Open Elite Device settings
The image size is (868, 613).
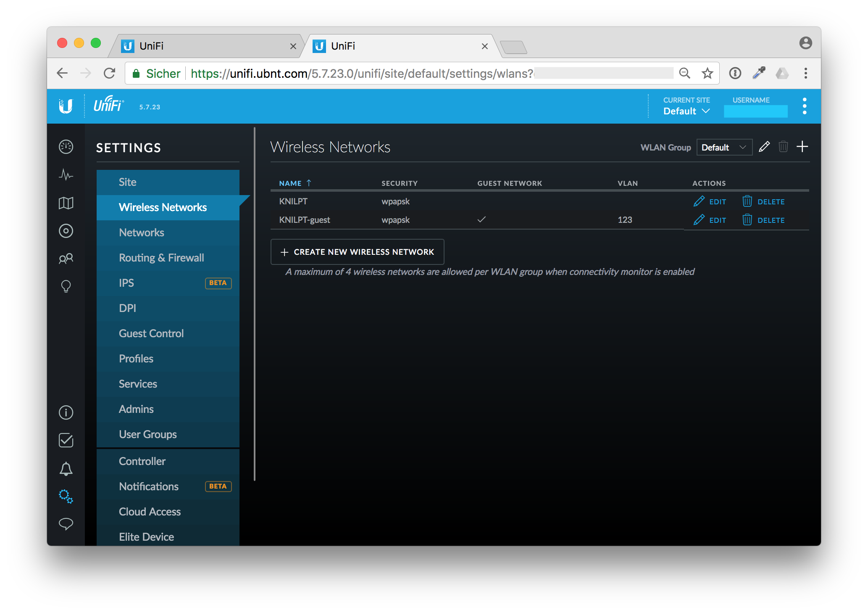(168, 537)
